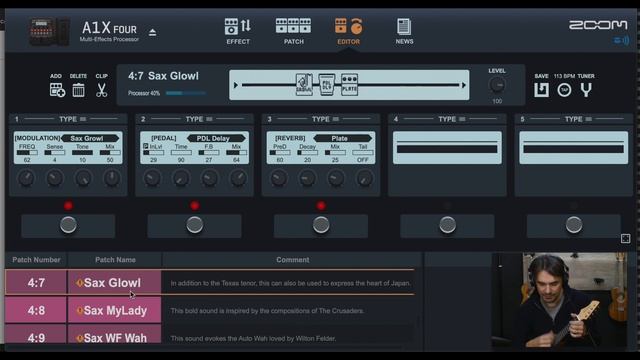Click patch number 4:8 cell
The height and width of the screenshot is (360, 640).
[x=36, y=311]
